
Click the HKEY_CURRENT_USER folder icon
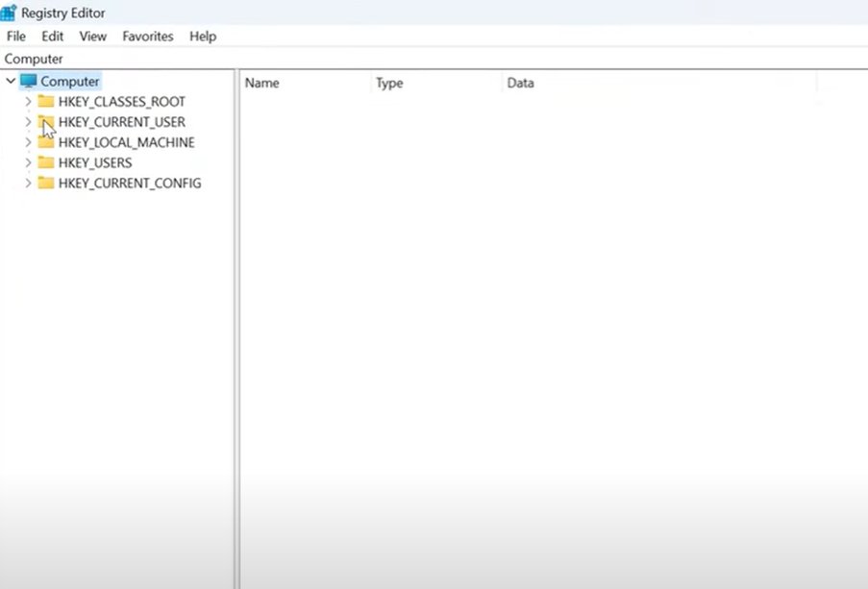[x=46, y=122]
